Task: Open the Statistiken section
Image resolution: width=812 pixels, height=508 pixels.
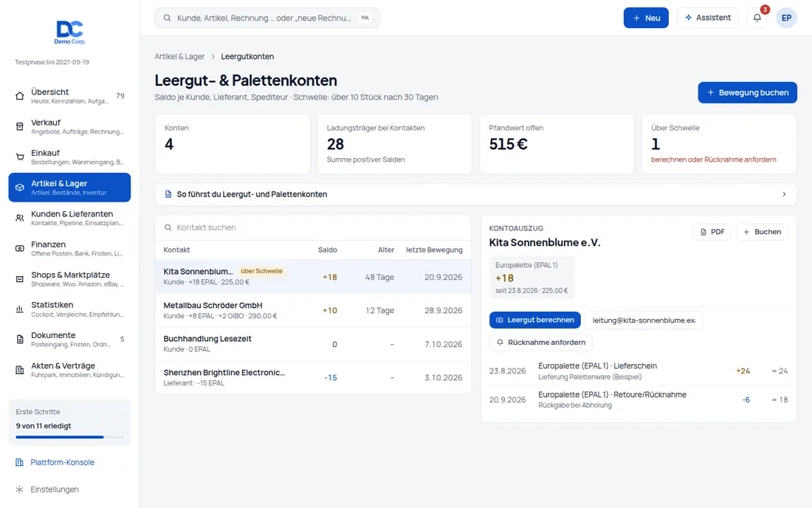Action: [69, 309]
